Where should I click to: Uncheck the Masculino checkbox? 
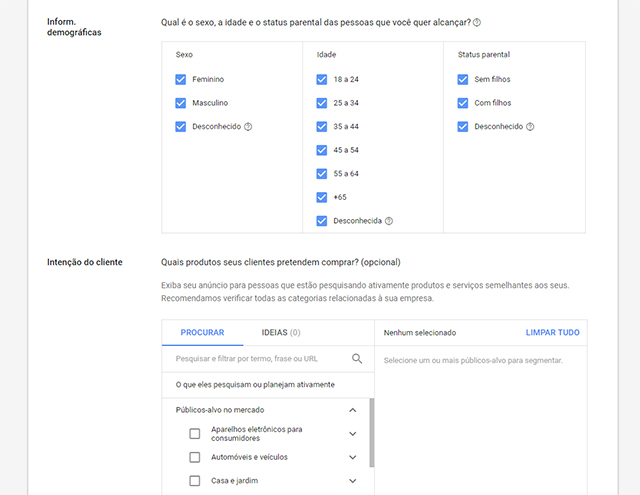[x=181, y=103]
